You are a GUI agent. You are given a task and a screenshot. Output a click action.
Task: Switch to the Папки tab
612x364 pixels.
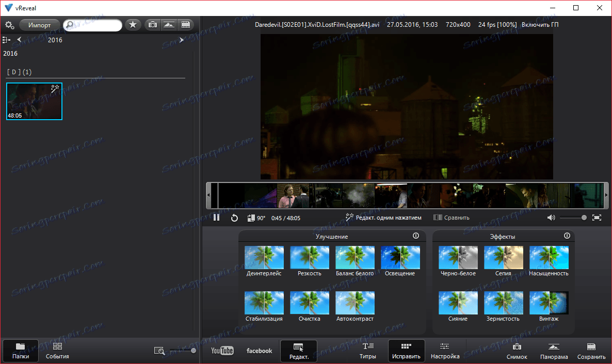[x=21, y=351]
